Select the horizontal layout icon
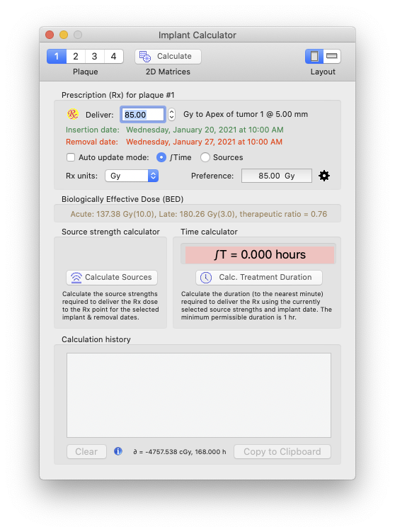This screenshot has height=532, width=395. (x=331, y=57)
